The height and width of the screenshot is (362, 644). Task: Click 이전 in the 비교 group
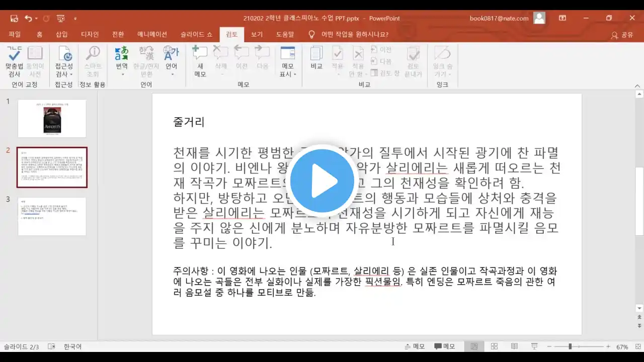[x=381, y=50]
